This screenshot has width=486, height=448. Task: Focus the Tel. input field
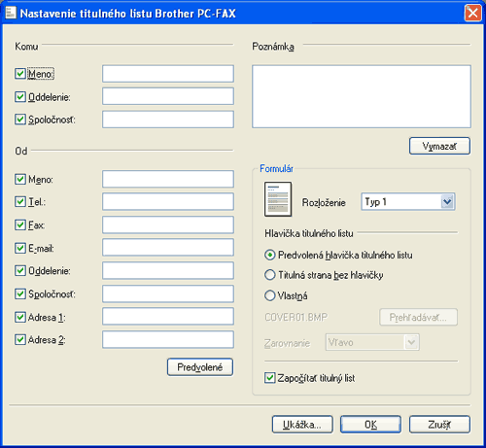pyautogui.click(x=168, y=201)
